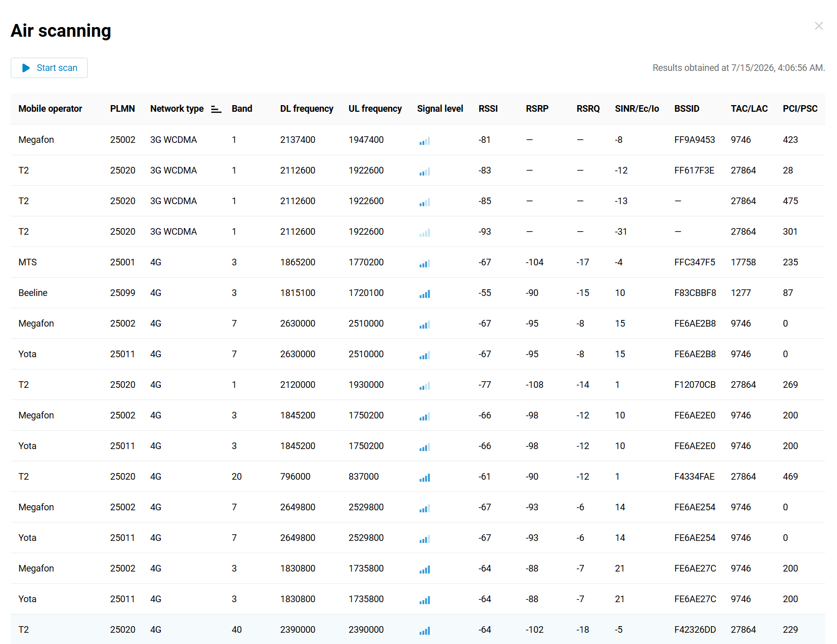Screen dimensions: 837x644
Task: Close the Air scanning dialog
Action: [819, 26]
